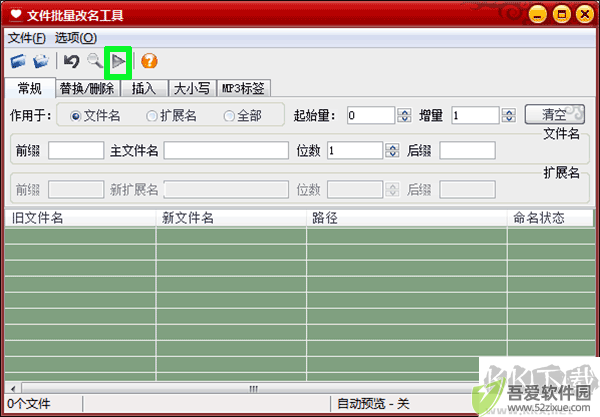Open help via orange question icon
This screenshot has width=600, height=417.
click(x=149, y=61)
